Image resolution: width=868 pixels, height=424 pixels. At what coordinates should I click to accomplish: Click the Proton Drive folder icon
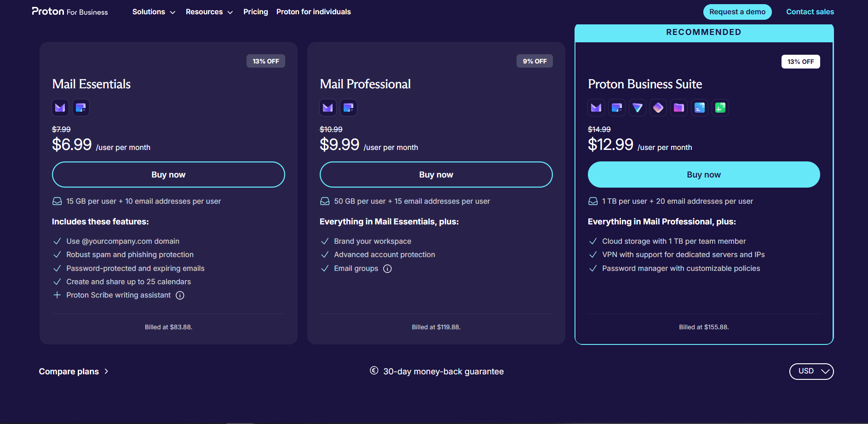tap(679, 108)
